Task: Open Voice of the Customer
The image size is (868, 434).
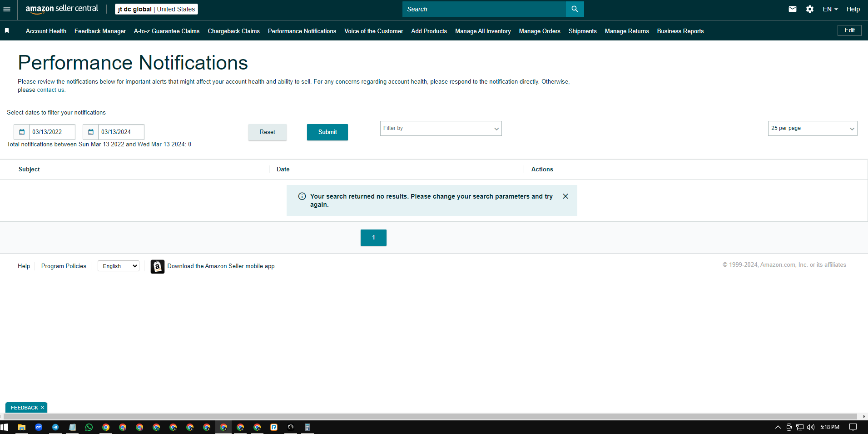Action: [x=373, y=31]
